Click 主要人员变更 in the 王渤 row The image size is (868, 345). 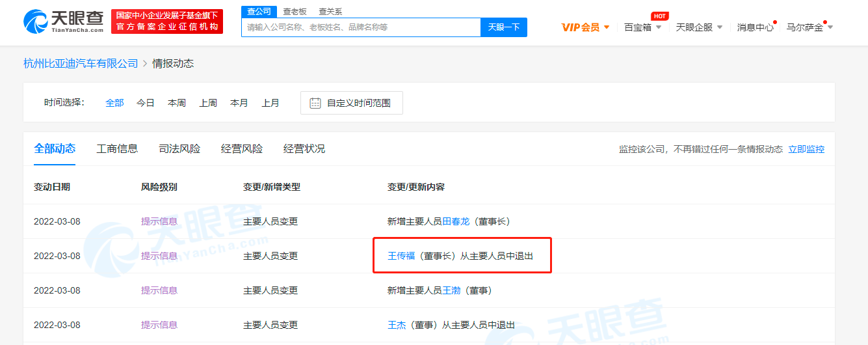[270, 290]
